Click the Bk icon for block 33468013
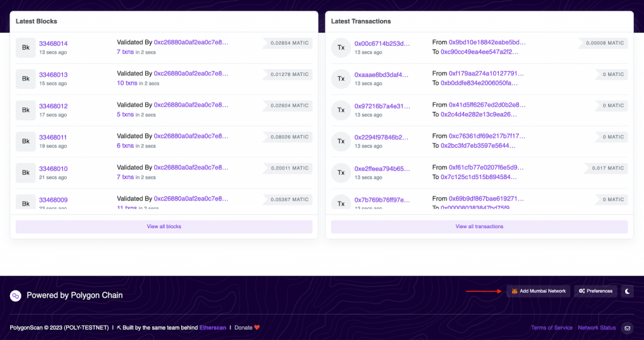Image resolution: width=644 pixels, height=340 pixels. pos(25,79)
